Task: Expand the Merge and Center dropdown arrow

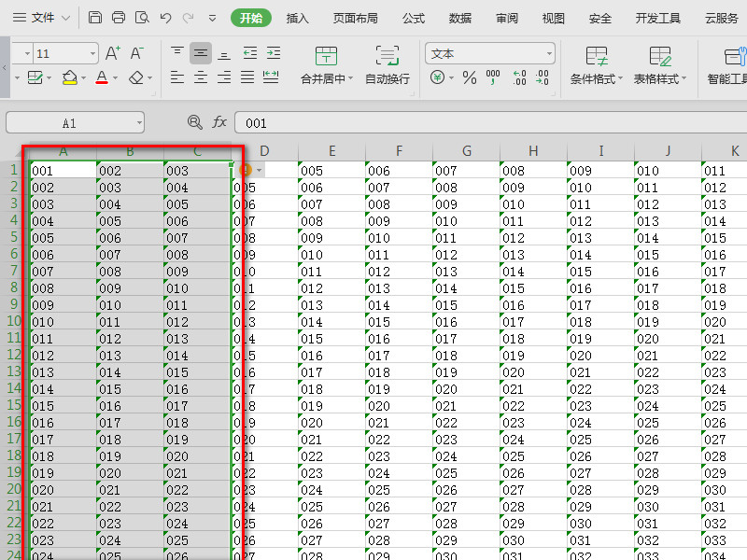Action: tap(351, 78)
